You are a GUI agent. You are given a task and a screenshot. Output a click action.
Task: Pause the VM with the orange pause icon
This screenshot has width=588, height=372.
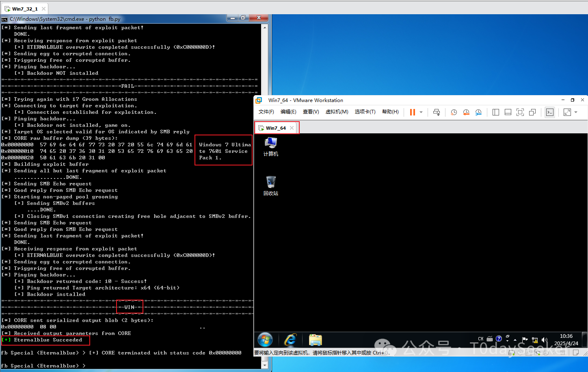[412, 112]
